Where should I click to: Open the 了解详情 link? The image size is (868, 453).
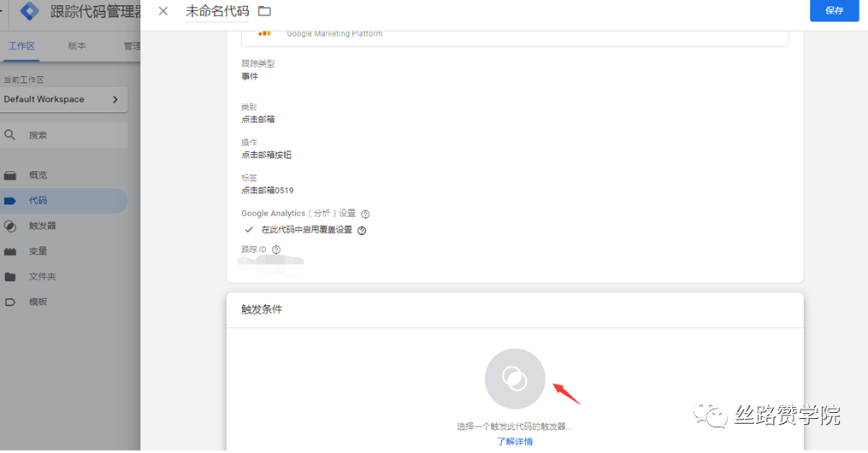[x=514, y=442]
